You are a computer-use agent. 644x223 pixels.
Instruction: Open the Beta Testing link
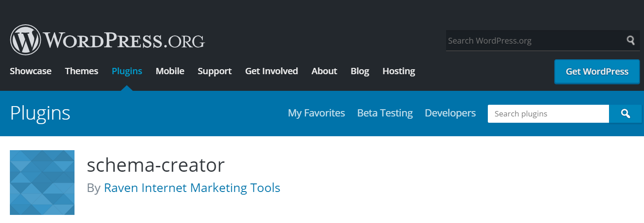point(385,113)
